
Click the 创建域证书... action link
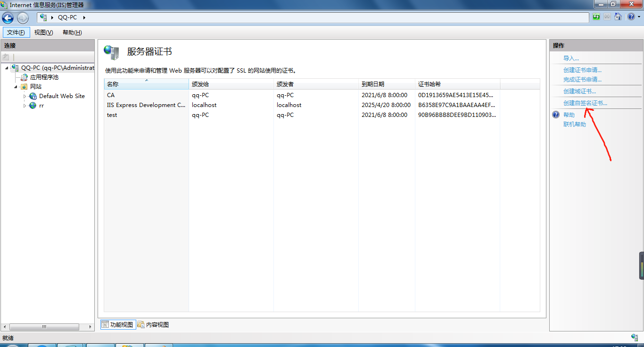pos(579,91)
